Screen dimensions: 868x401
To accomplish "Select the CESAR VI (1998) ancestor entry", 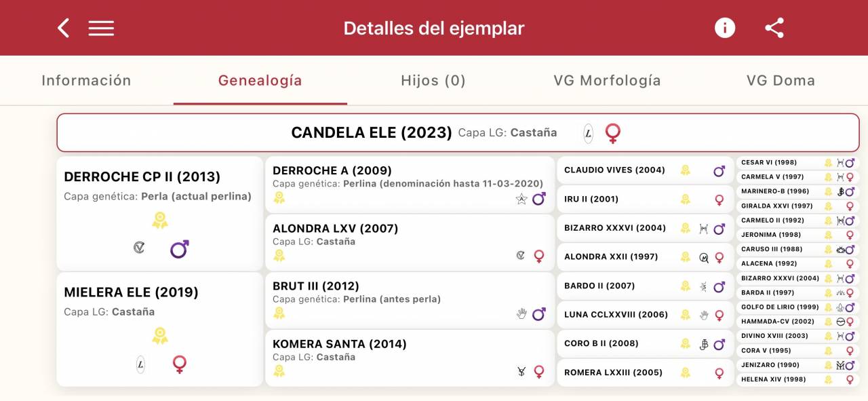I will tap(768, 163).
